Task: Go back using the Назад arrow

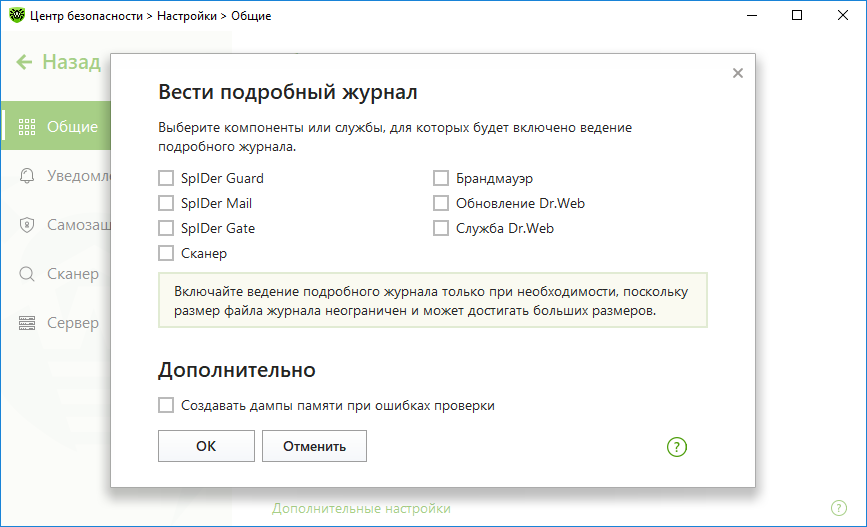Action: [x=24, y=62]
